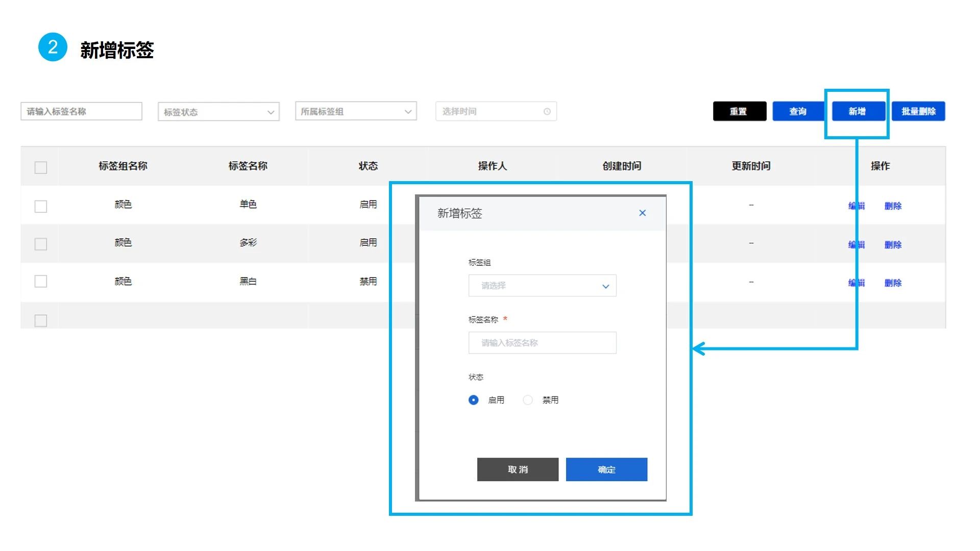Click the 批量删除 button

[918, 111]
